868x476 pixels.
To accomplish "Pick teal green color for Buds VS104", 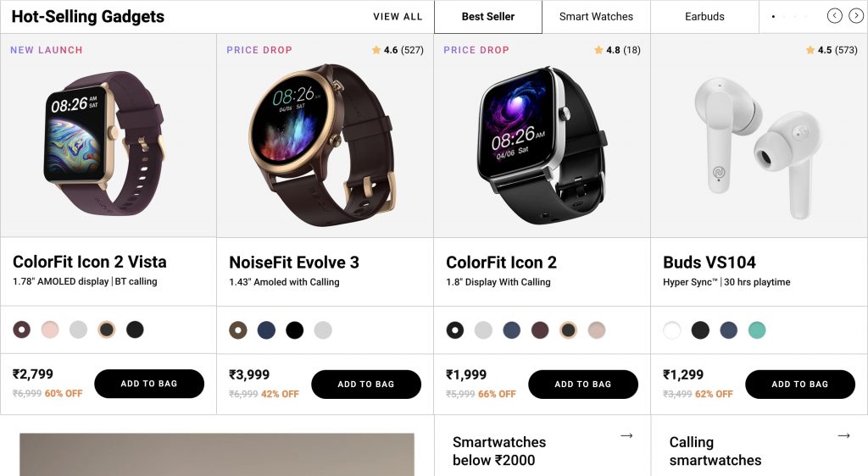I will point(757,329).
